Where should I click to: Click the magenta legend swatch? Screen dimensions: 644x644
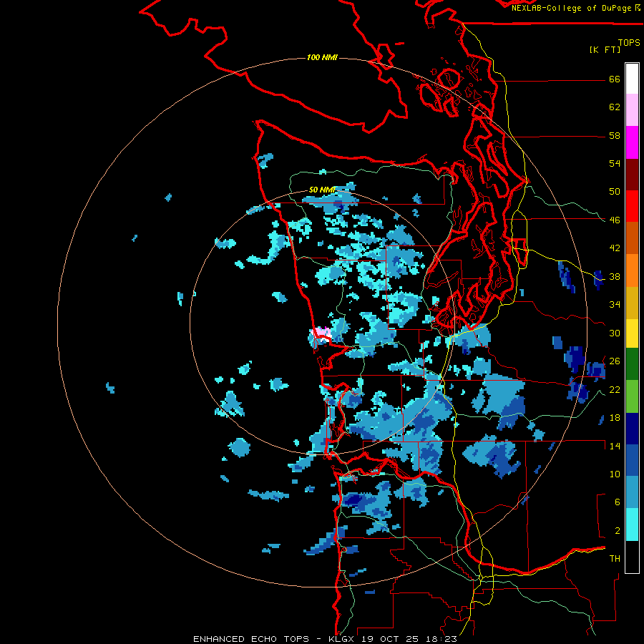632,142
